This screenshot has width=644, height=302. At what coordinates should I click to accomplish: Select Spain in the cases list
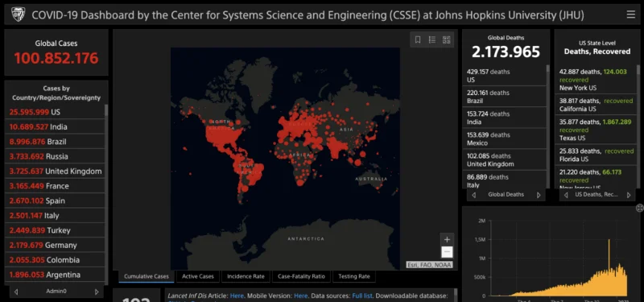point(55,201)
